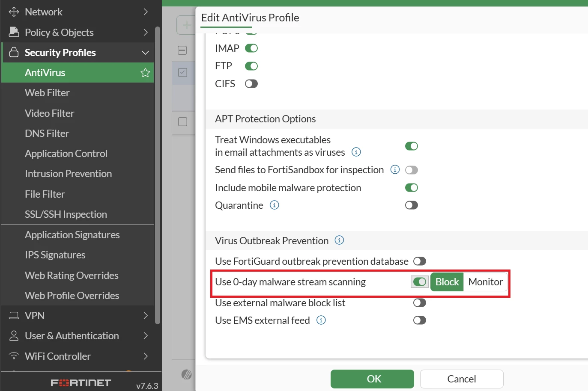588x391 pixels.
Task: Click the User & Authentication person icon
Action: (14, 336)
